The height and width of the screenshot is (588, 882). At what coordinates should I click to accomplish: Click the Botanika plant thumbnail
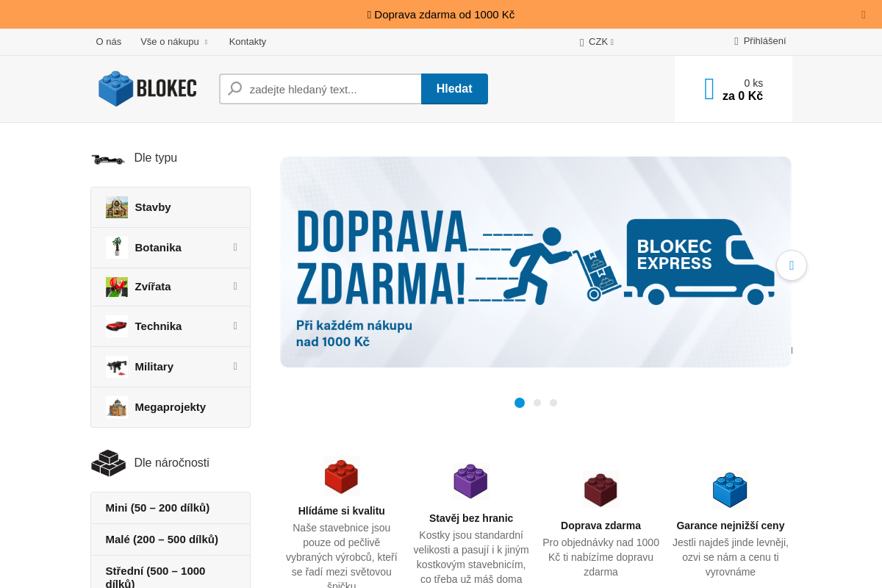click(117, 248)
